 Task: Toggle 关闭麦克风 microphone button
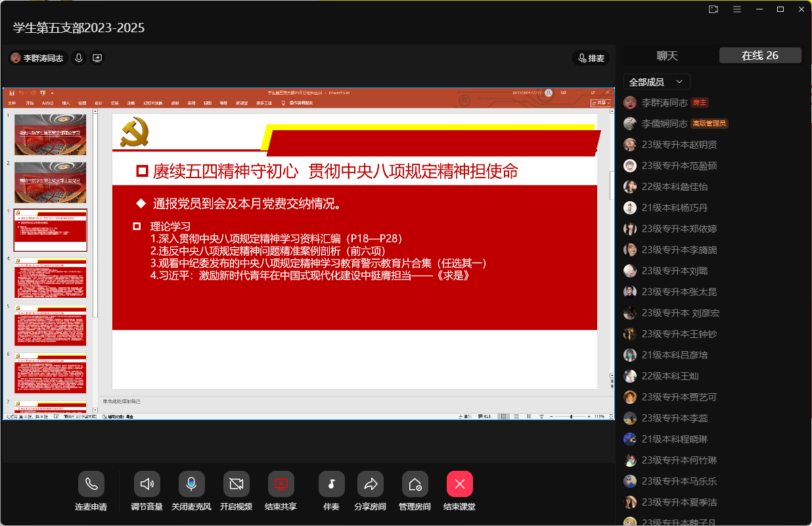191,485
